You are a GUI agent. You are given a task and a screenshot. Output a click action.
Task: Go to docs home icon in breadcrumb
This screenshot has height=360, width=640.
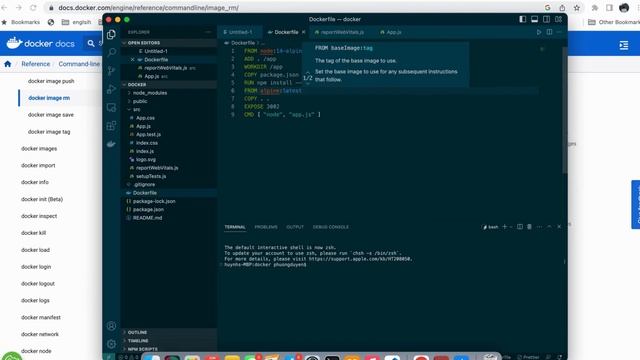[7, 64]
